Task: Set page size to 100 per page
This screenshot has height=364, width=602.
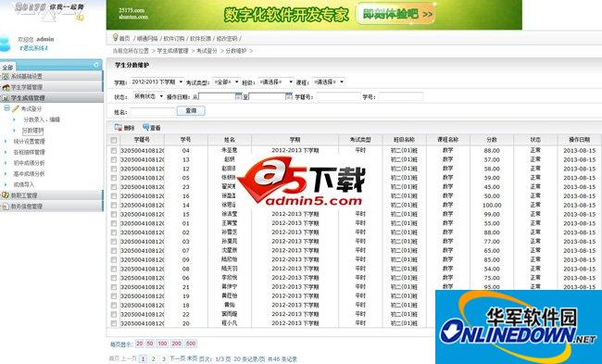Action: click(162, 344)
